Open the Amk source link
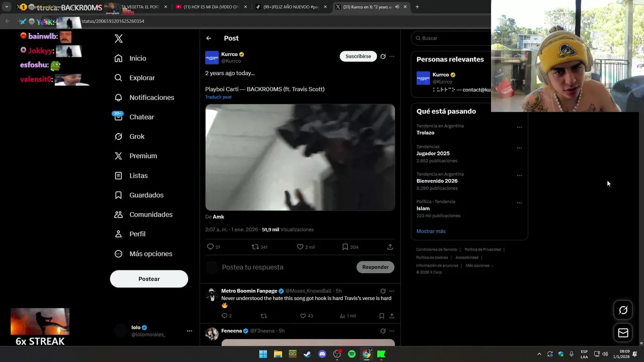 pyautogui.click(x=218, y=217)
